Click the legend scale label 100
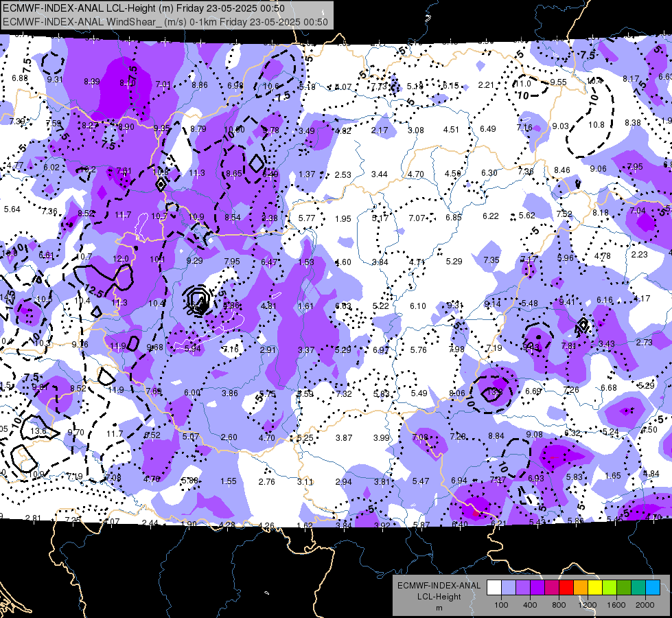The width and height of the screenshot is (672, 618). click(501, 605)
